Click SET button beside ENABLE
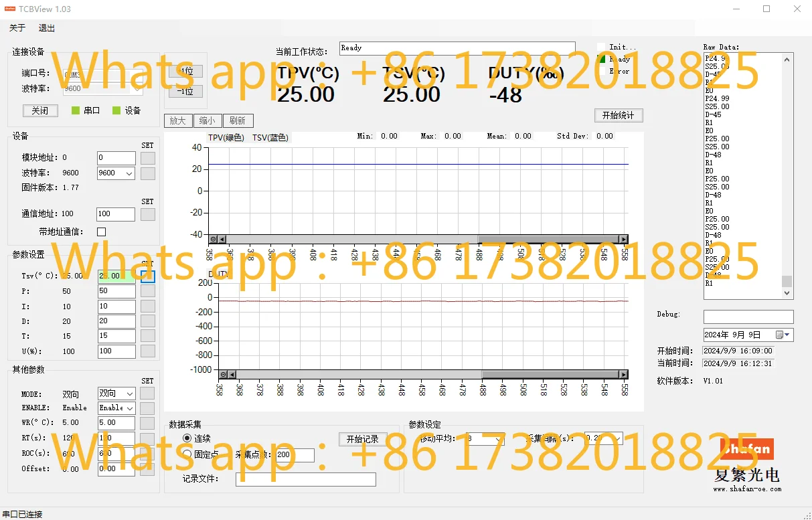Image resolution: width=812 pixels, height=520 pixels. pos(148,408)
